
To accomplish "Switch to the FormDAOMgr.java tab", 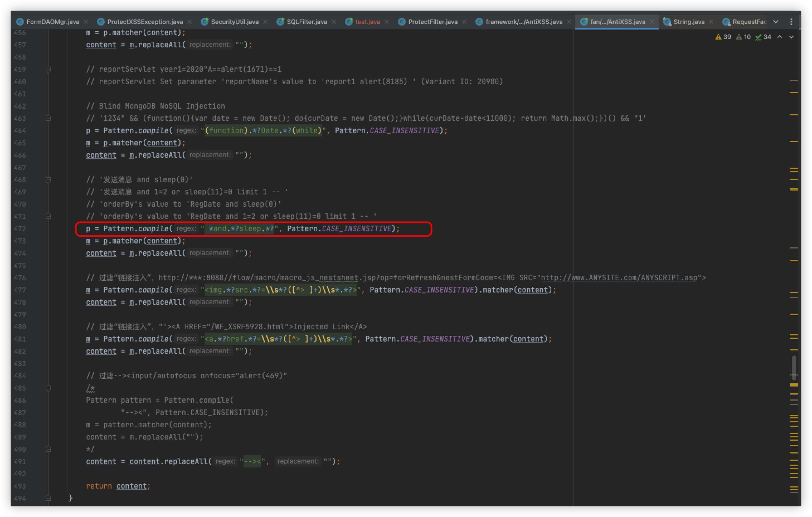I will [x=53, y=22].
